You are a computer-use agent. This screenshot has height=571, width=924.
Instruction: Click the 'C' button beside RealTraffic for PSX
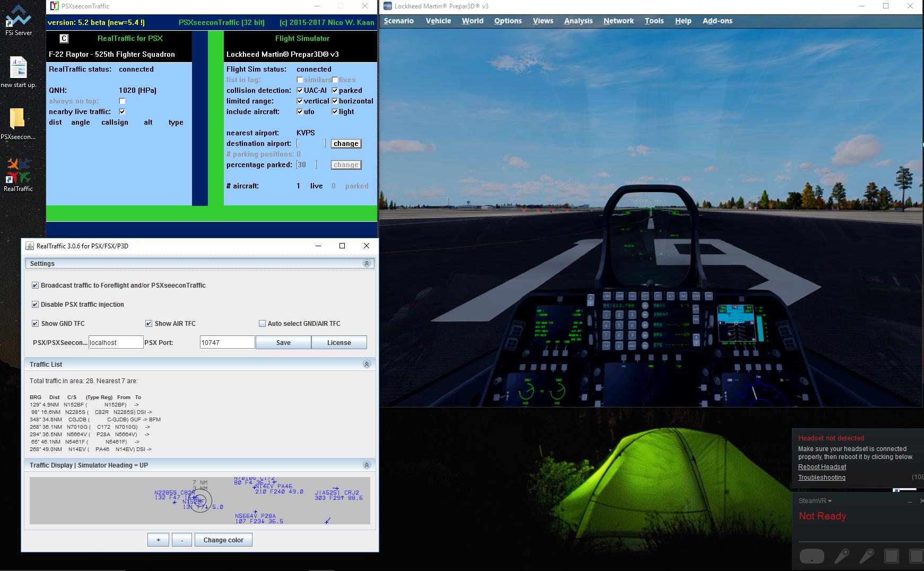point(64,38)
